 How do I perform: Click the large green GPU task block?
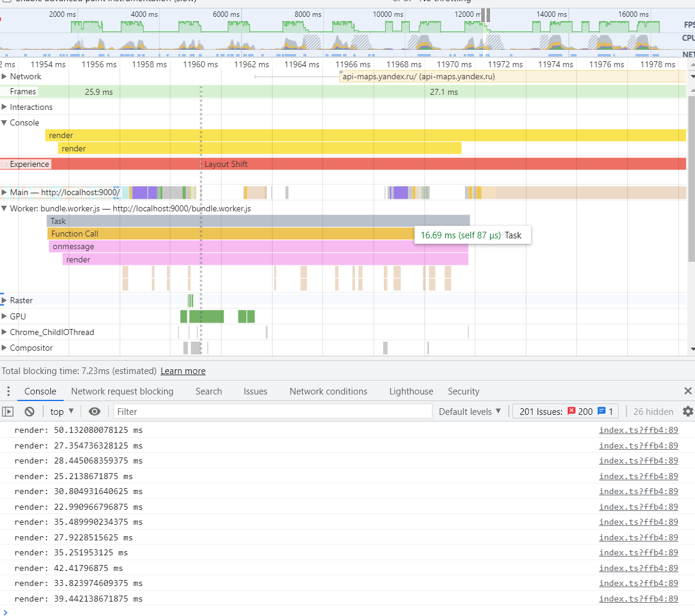207,316
